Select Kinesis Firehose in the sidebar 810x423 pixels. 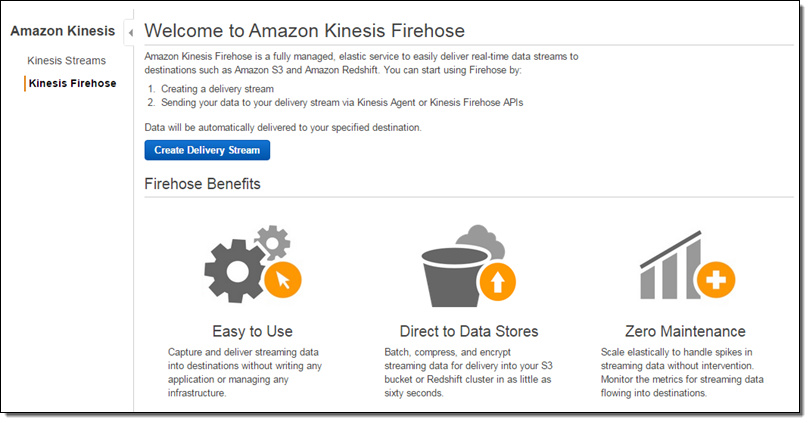click(x=72, y=83)
